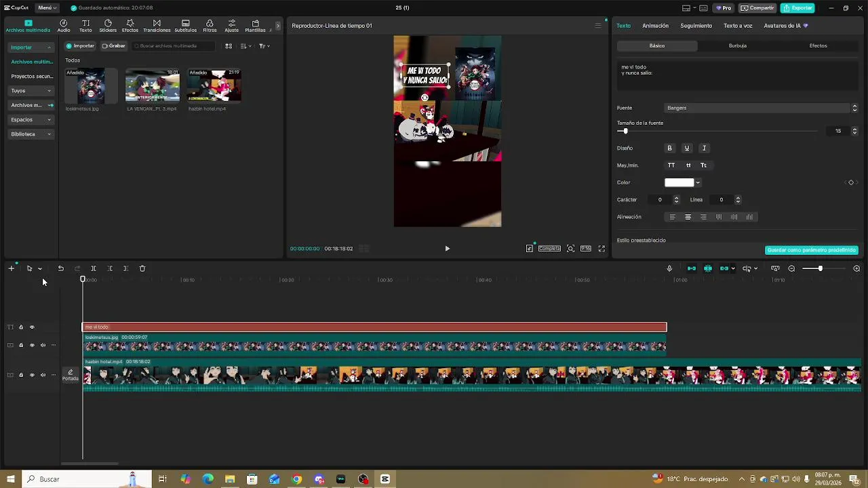The width and height of the screenshot is (868, 488).
Task: Open the Plantillas panel
Action: 255,26
